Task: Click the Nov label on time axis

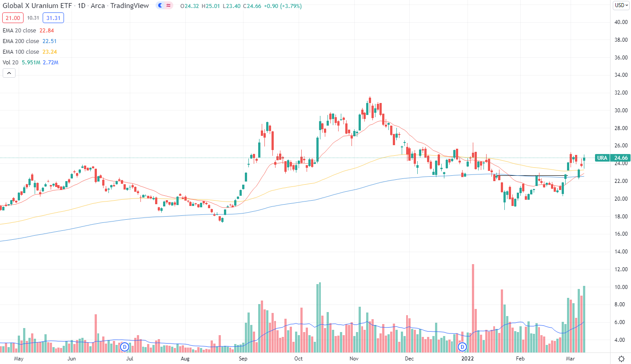Action: pos(354,358)
